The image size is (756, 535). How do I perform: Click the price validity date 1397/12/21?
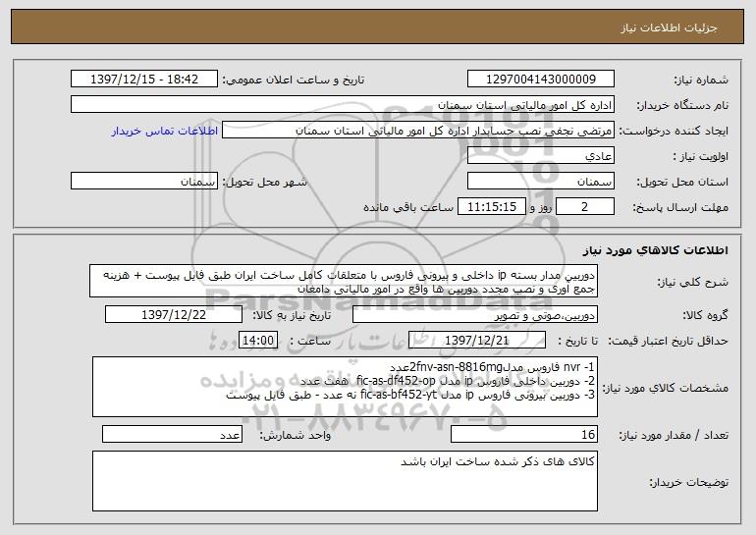(477, 340)
